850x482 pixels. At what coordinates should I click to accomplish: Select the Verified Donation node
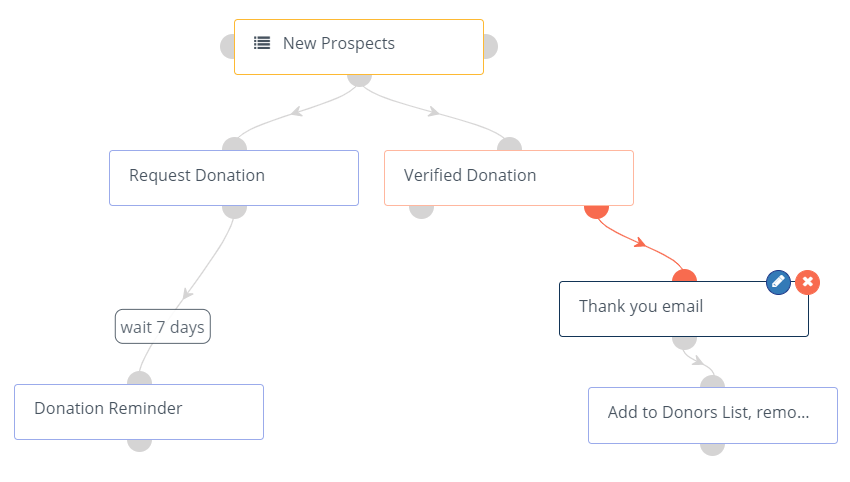click(x=508, y=177)
